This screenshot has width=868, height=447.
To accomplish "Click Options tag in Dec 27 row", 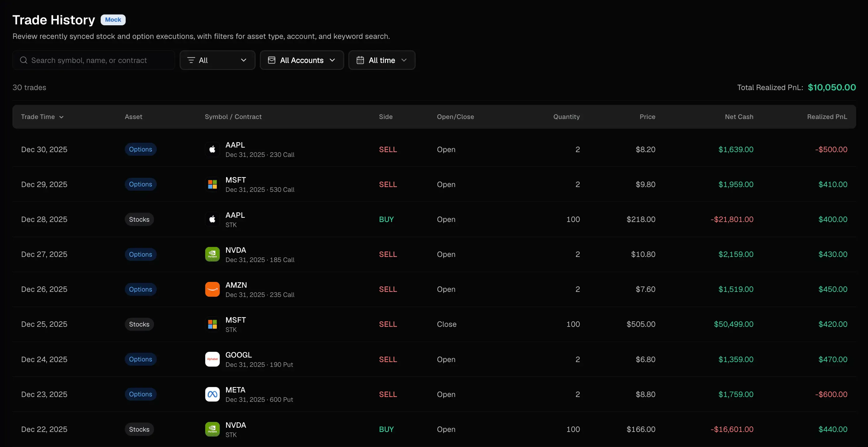I will click(140, 254).
